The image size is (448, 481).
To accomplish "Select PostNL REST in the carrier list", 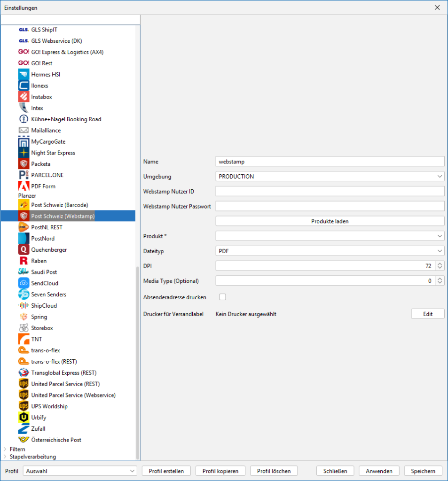I will pos(47,227).
